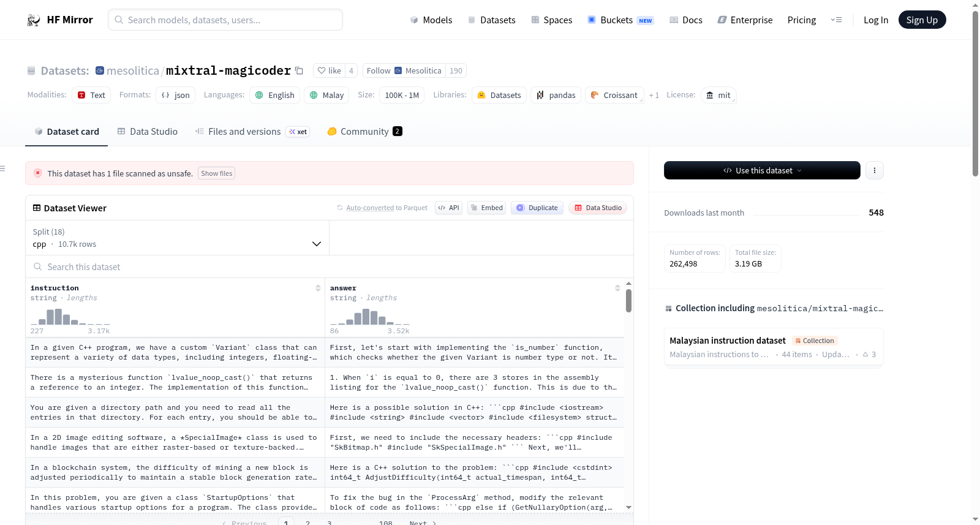Focus the Search this dataset field
980x525 pixels.
[330, 266]
